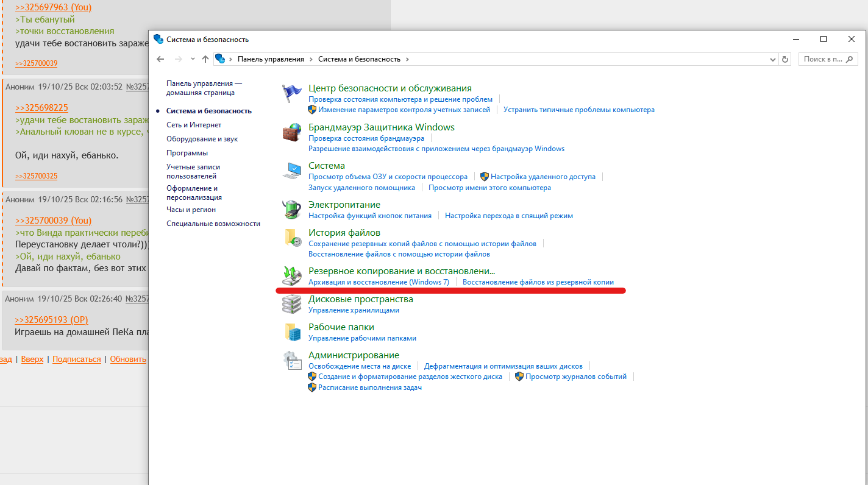868x485 pixels.
Task: Click 'Настройка функций кнопок питания' link
Action: 370,216
